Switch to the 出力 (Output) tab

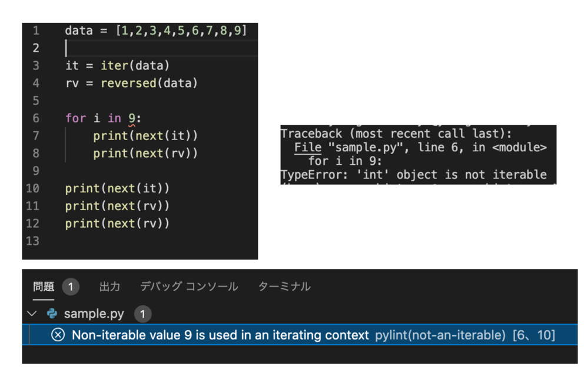pos(109,287)
